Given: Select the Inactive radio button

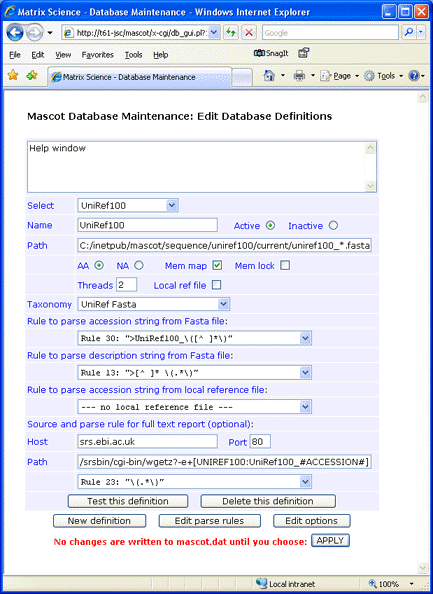Looking at the screenshot, I should [333, 225].
